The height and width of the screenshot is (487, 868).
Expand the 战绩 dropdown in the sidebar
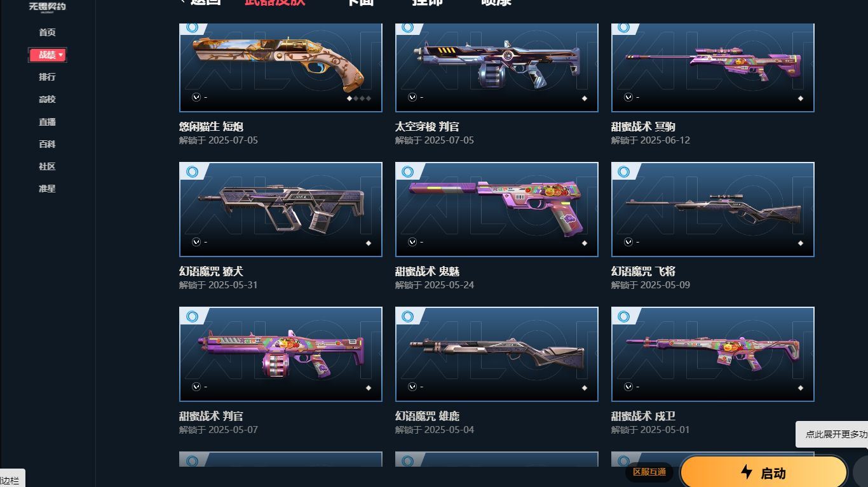[x=48, y=55]
